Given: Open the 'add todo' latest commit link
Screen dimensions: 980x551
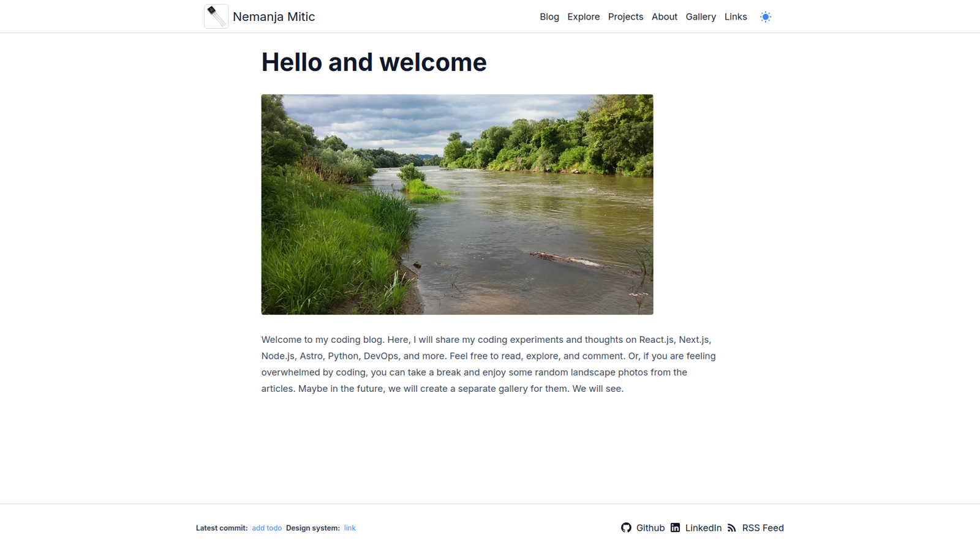Looking at the screenshot, I should pyautogui.click(x=266, y=528).
